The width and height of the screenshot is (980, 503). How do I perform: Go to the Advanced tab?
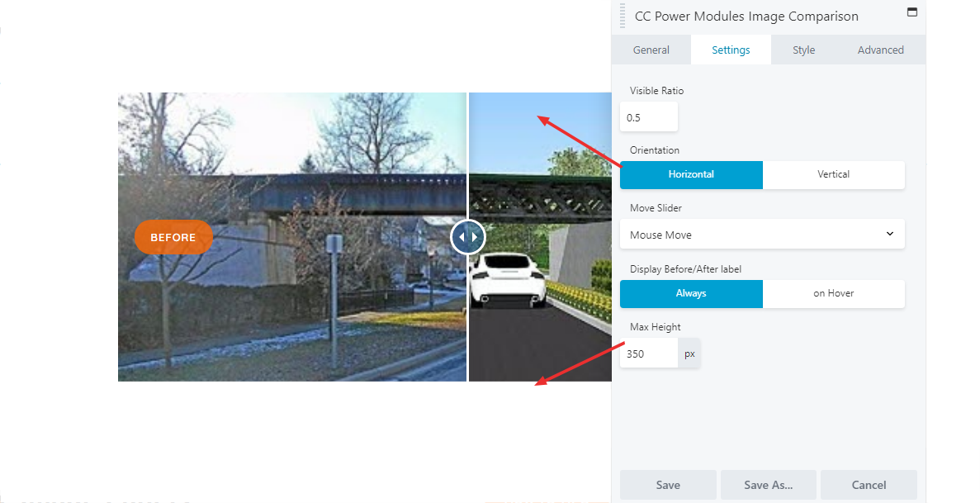[881, 50]
